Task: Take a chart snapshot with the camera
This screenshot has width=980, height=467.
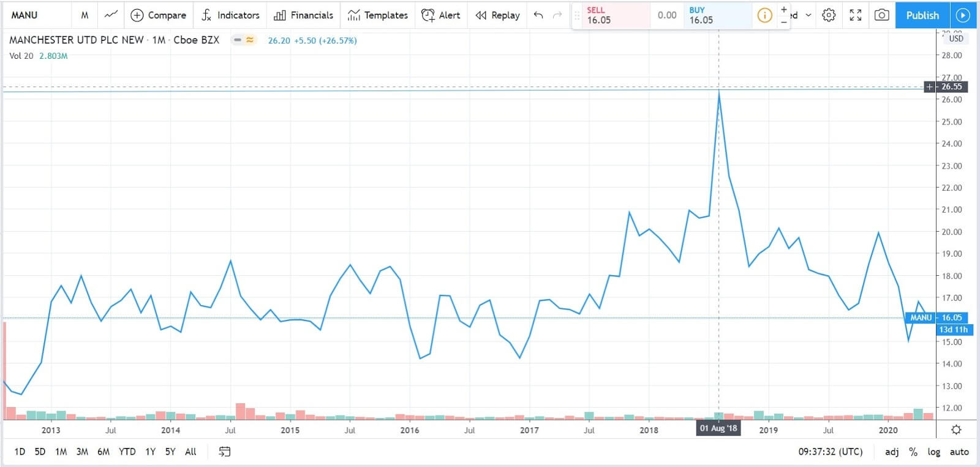Action: click(x=881, y=15)
